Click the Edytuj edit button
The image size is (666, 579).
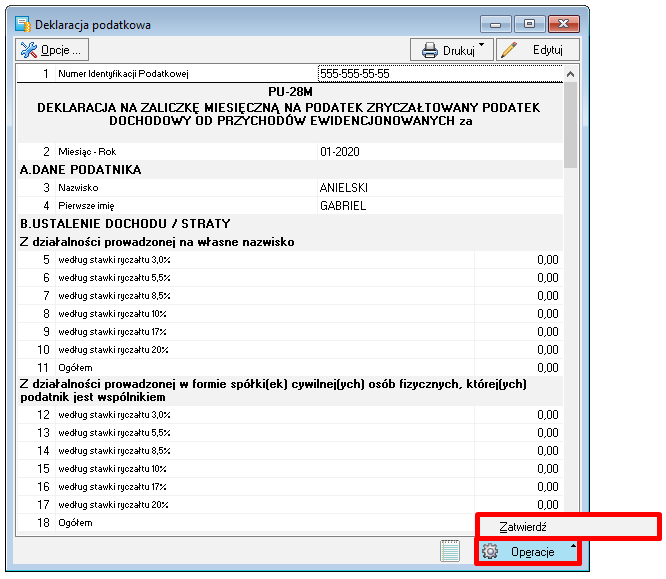538,50
